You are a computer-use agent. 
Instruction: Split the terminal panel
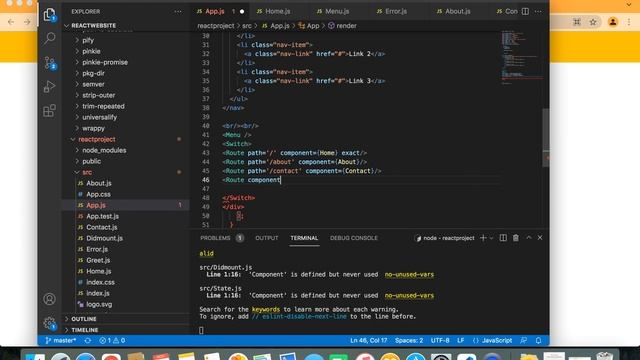(x=503, y=238)
